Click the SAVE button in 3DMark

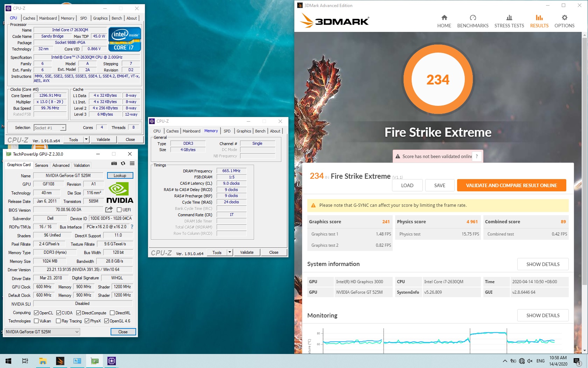(440, 185)
